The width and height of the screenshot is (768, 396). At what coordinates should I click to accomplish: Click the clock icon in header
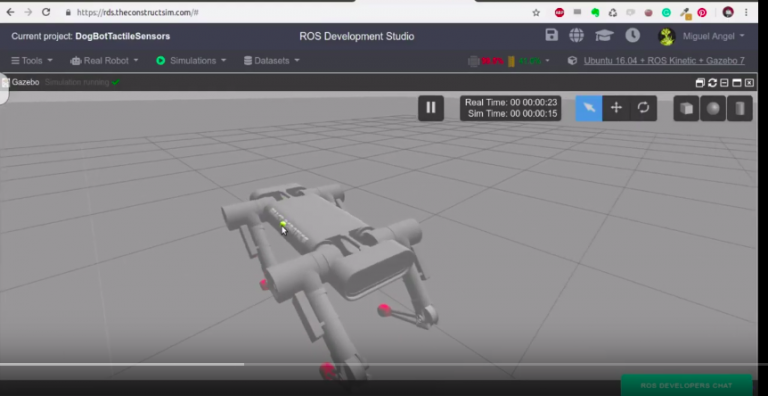632,35
